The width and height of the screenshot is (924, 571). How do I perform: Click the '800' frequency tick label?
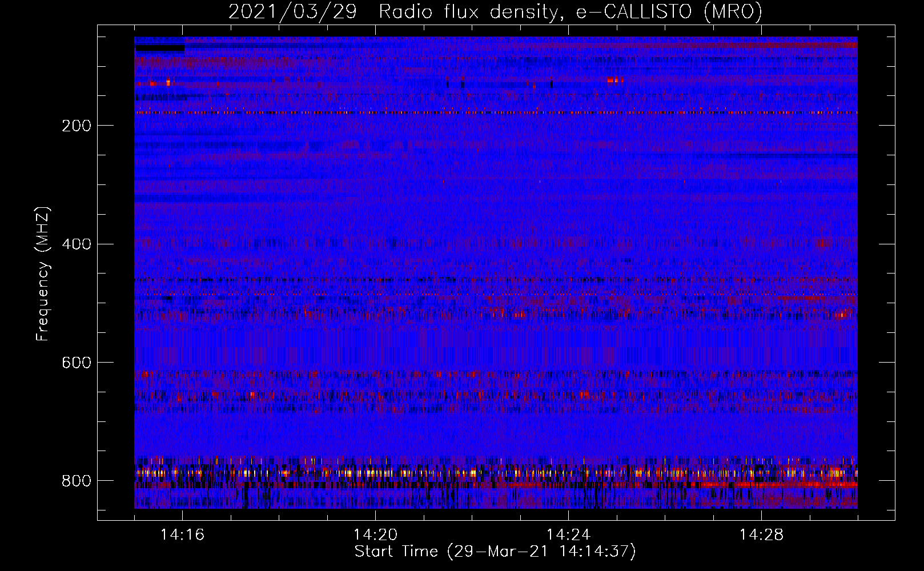(x=77, y=481)
